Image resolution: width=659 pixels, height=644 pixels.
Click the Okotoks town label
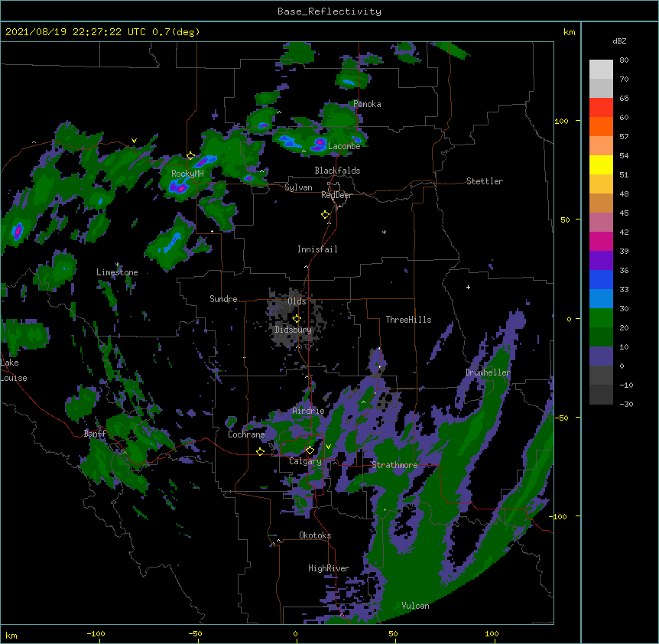315,535
